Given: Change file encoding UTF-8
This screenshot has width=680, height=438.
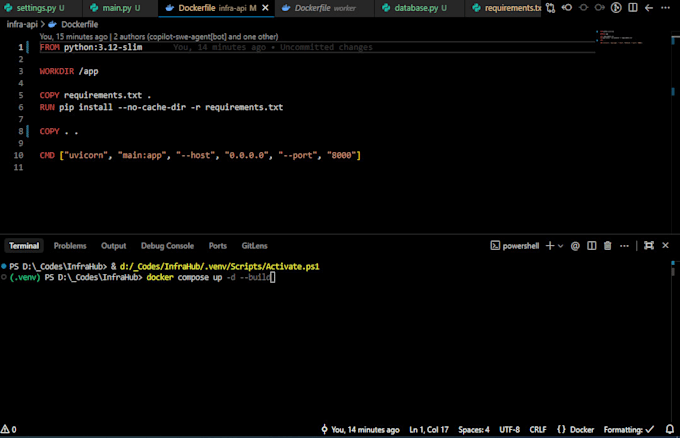Looking at the screenshot, I should click(x=509, y=430).
